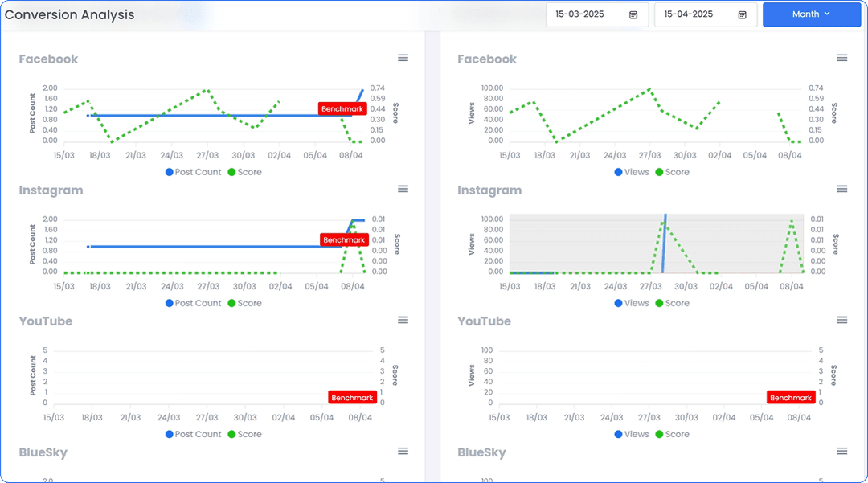Click blue Post Count legend dot under Instagram

point(170,303)
